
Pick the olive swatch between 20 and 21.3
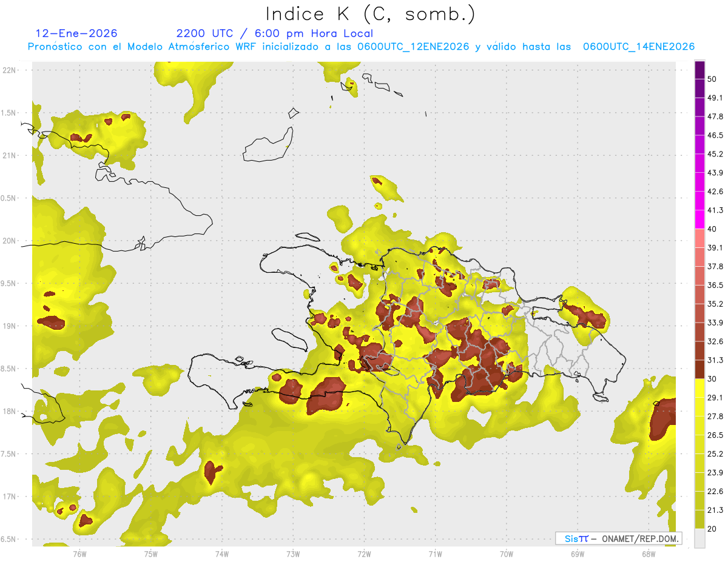coord(699,520)
